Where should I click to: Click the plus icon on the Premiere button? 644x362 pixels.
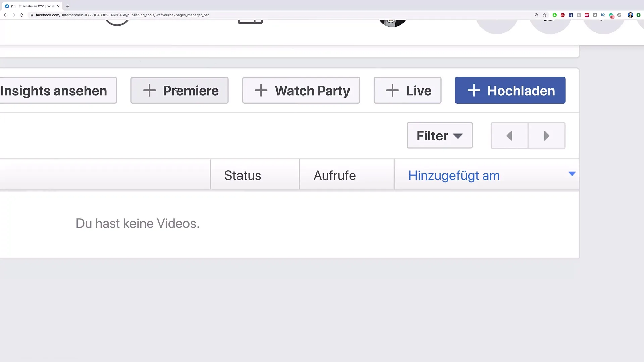point(149,90)
